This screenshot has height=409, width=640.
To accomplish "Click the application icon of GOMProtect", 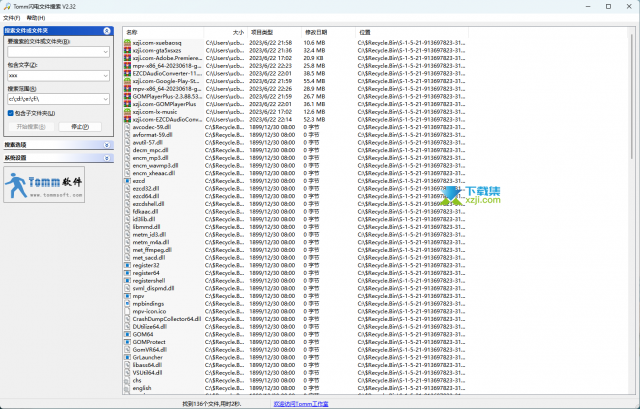I will 127,342.
